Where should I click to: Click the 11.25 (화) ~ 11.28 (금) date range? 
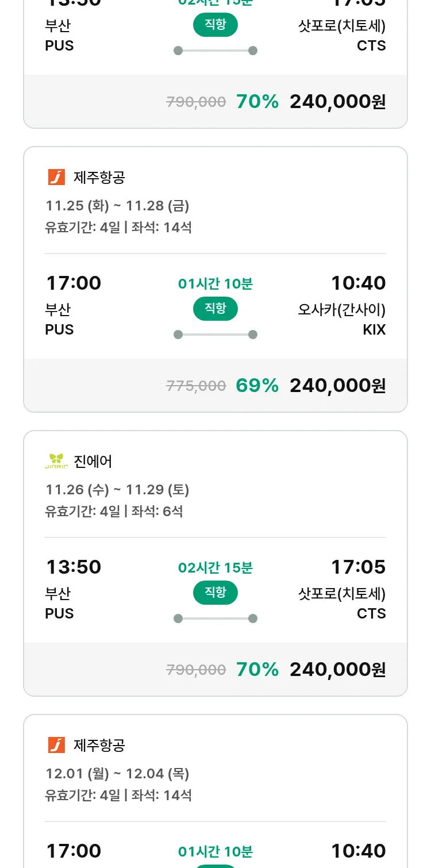click(x=117, y=206)
